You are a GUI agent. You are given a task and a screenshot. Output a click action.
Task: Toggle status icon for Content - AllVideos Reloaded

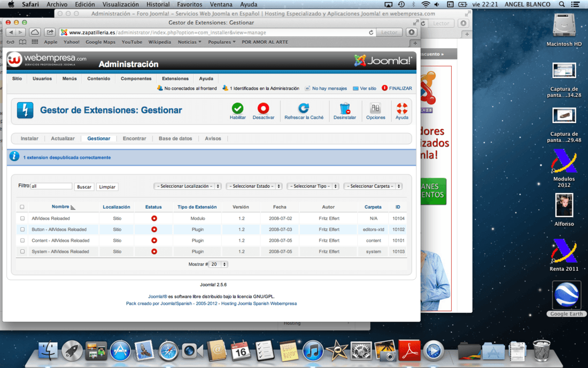[x=154, y=241]
